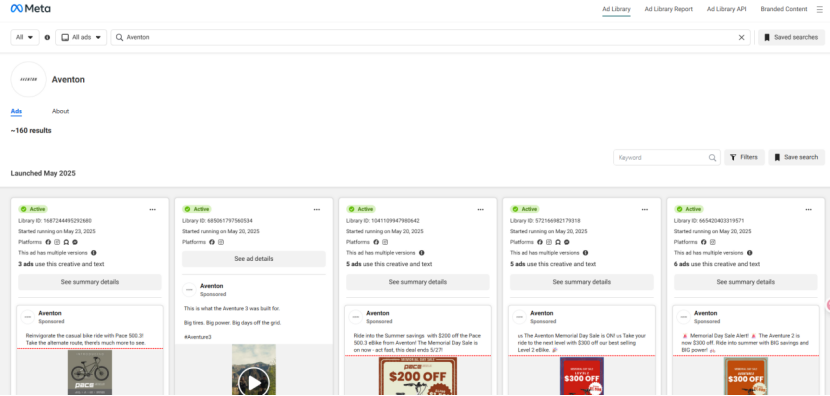This screenshot has width=830, height=396.
Task: Switch to the Ad Library tab
Action: coord(616,9)
